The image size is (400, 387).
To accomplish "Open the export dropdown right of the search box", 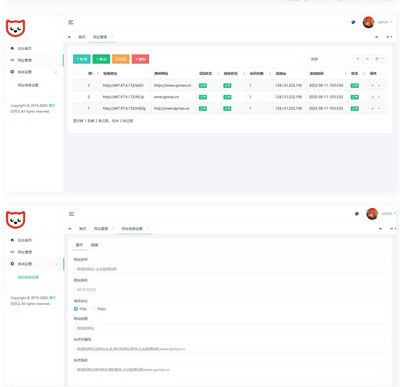I will coord(379,59).
